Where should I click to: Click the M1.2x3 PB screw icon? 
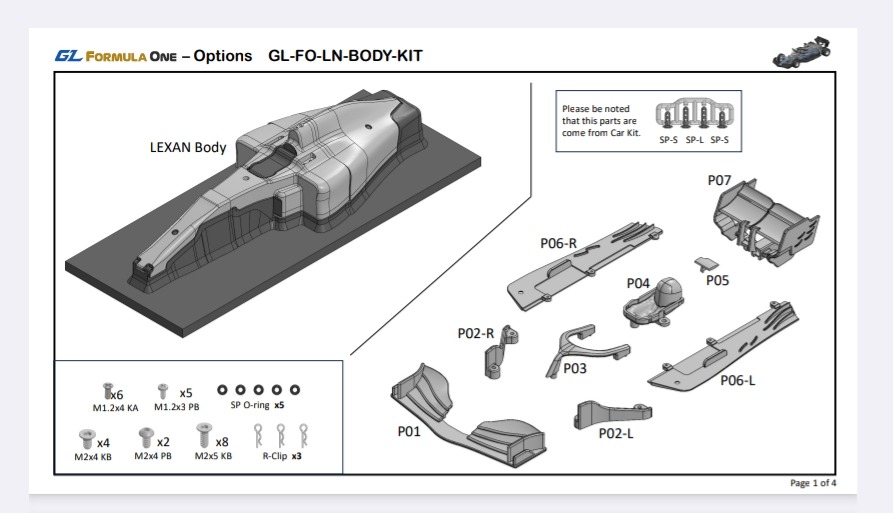(163, 390)
